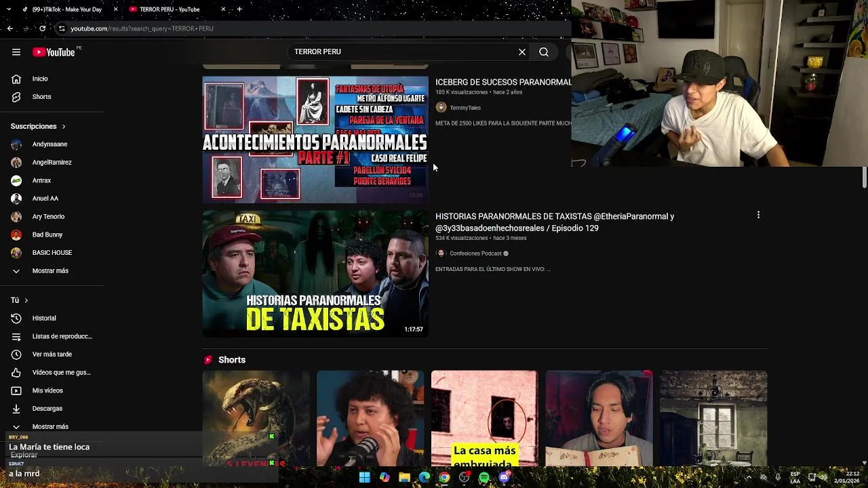Open La casa más embrujada Short

484,418
